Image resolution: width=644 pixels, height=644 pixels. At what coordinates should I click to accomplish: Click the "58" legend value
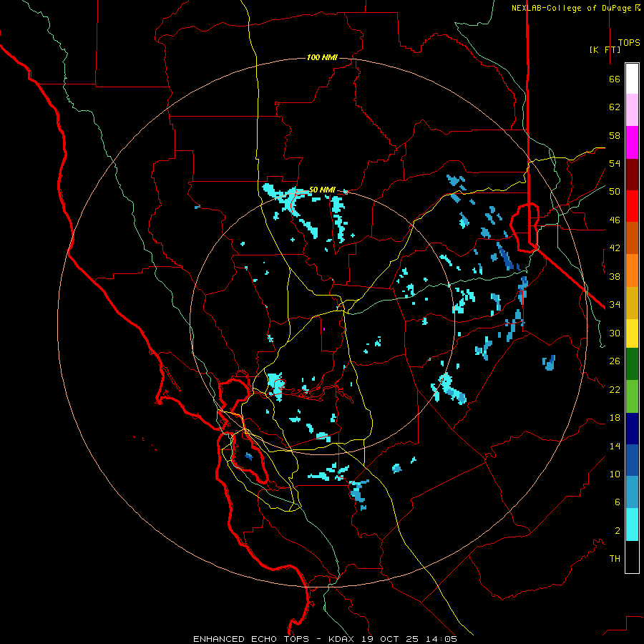coord(615,135)
